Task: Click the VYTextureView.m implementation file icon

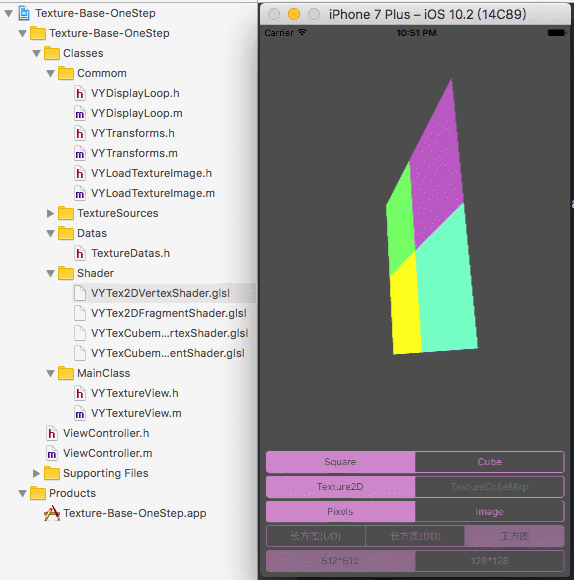Action: tap(80, 413)
